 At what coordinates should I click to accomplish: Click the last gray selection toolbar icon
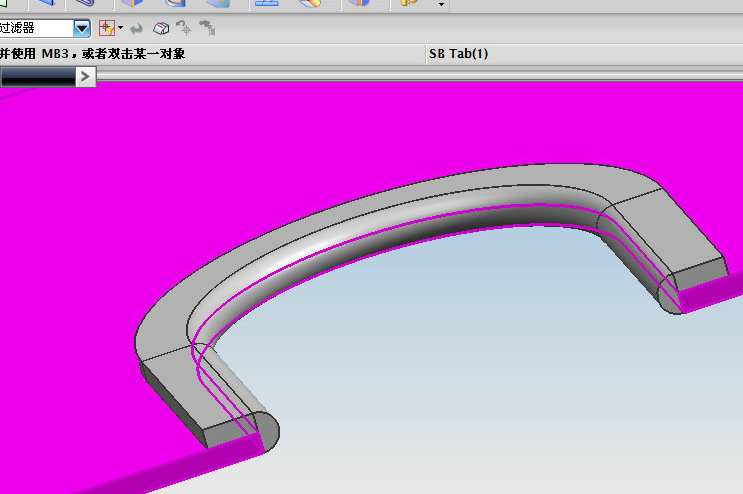tap(208, 28)
